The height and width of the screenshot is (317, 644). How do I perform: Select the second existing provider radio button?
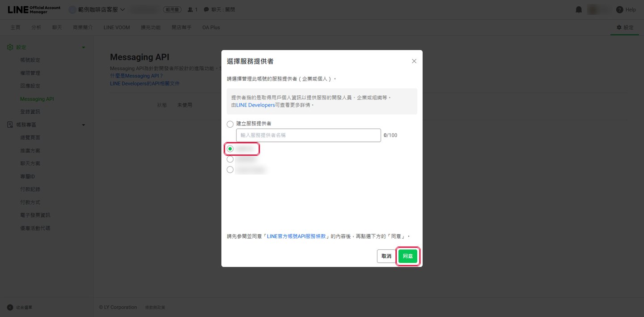point(230,159)
